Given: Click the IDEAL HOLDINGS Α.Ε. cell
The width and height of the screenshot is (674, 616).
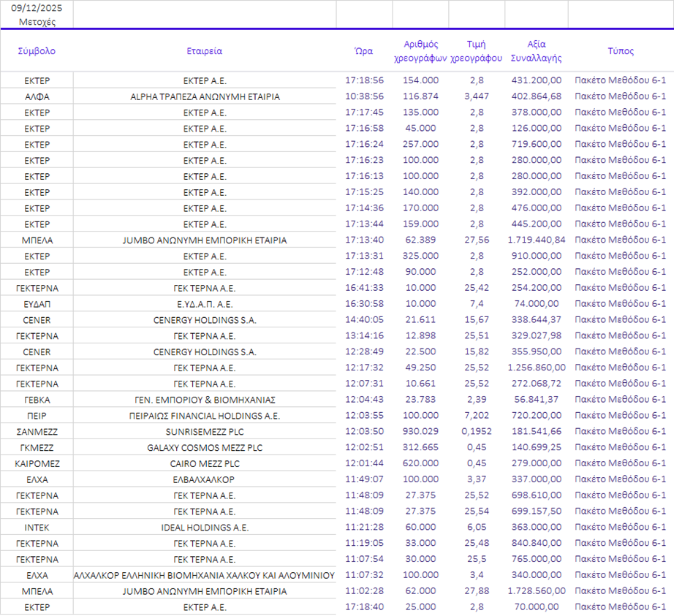Looking at the screenshot, I should point(205,528).
